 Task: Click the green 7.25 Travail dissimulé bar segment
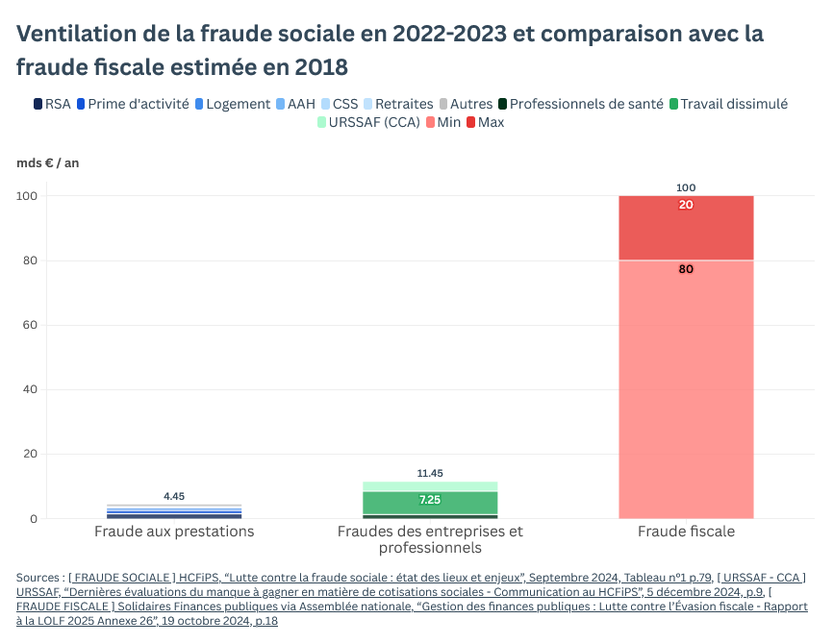(430, 502)
